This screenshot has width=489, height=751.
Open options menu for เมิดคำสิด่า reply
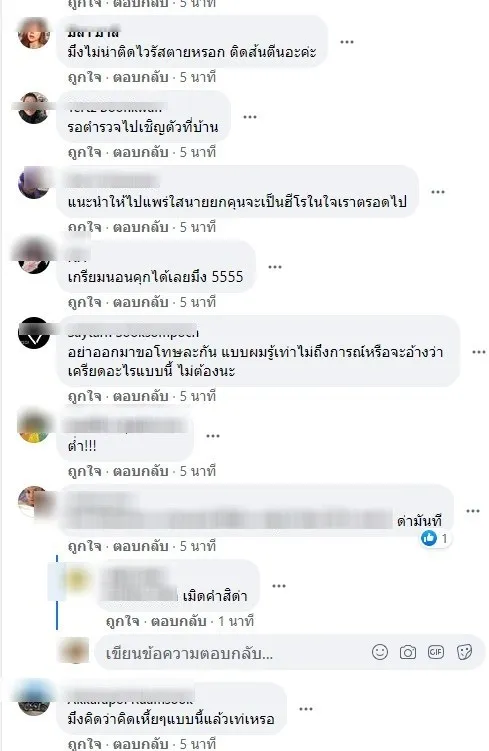pyautogui.click(x=279, y=586)
